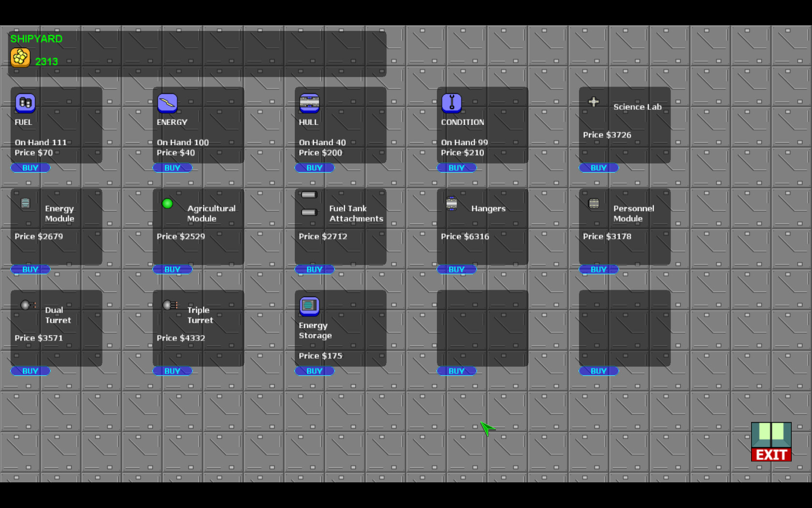Click the Condition wrench icon

pyautogui.click(x=452, y=103)
